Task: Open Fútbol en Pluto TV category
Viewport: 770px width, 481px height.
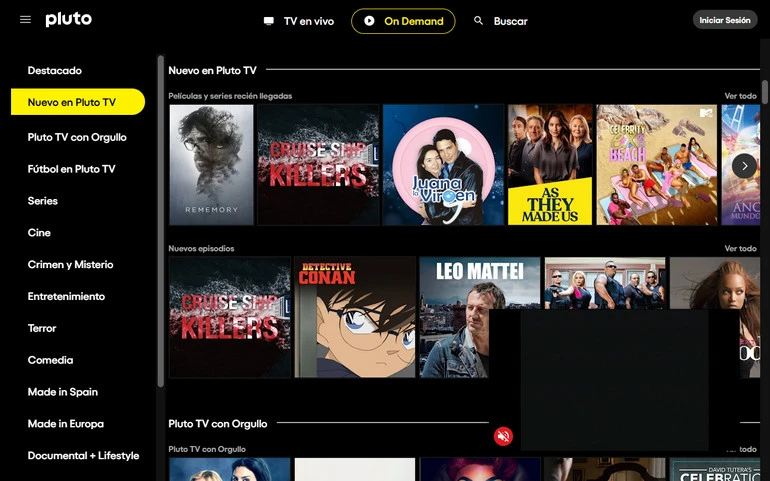Action: click(72, 169)
